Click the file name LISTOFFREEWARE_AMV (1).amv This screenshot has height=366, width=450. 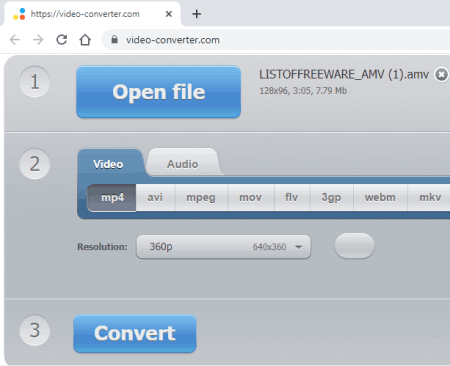pyautogui.click(x=344, y=74)
